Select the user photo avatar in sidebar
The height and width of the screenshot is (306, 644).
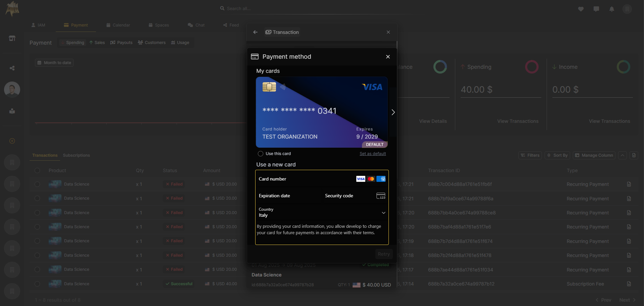pyautogui.click(x=12, y=90)
